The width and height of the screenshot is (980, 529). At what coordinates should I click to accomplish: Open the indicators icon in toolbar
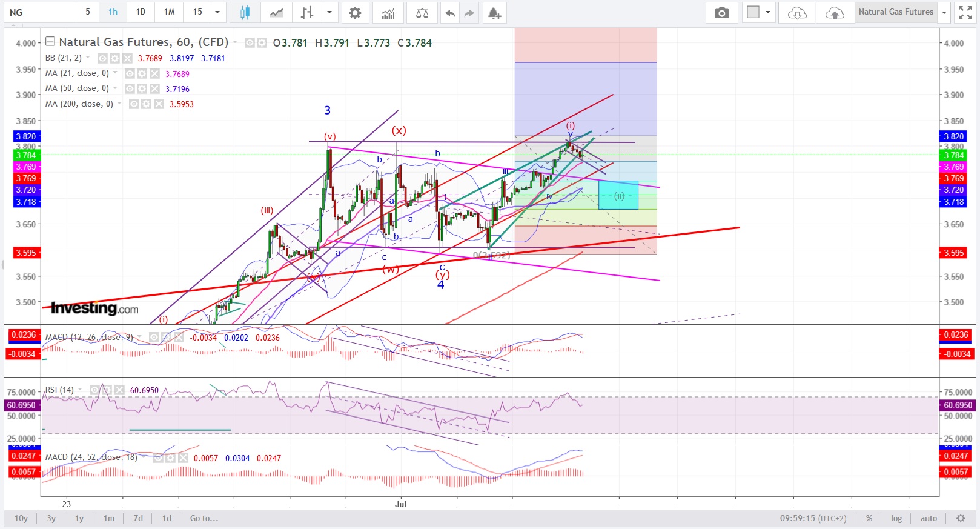[388, 13]
